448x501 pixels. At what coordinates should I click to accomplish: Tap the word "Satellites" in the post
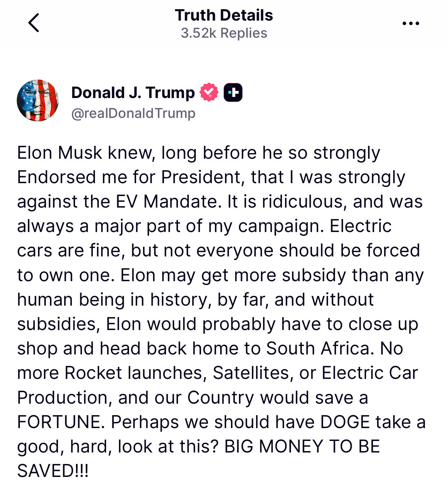pyautogui.click(x=251, y=373)
